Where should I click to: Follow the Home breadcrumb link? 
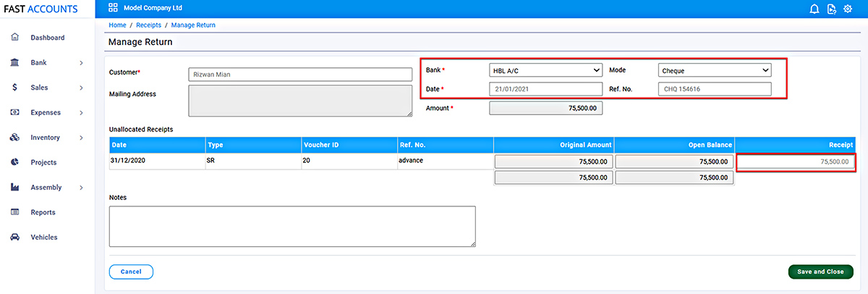coord(117,25)
